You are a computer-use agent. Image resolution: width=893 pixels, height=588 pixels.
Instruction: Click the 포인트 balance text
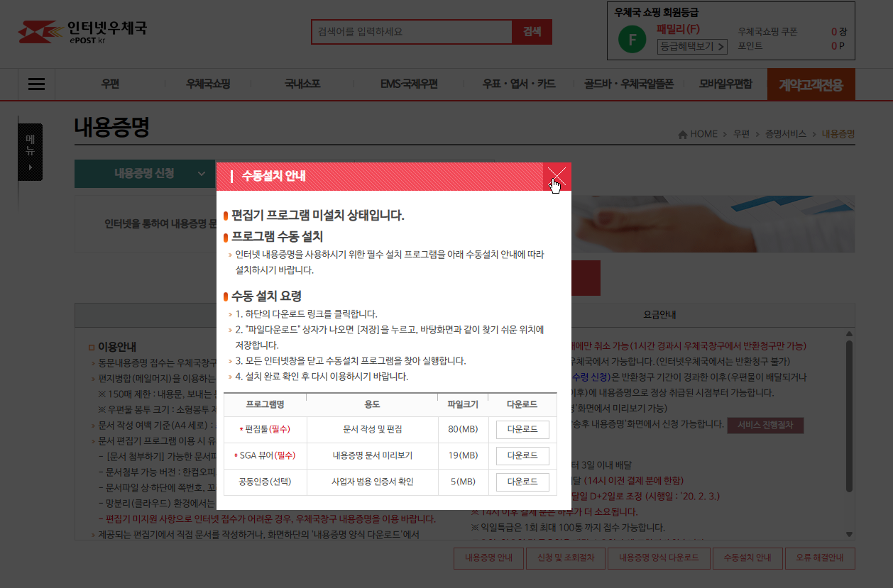[x=750, y=45]
